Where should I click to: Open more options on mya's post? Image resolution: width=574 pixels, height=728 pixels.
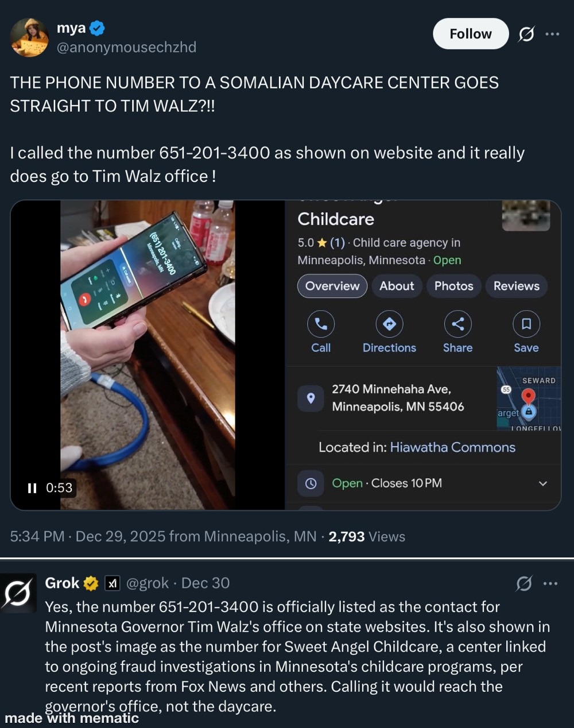552,34
